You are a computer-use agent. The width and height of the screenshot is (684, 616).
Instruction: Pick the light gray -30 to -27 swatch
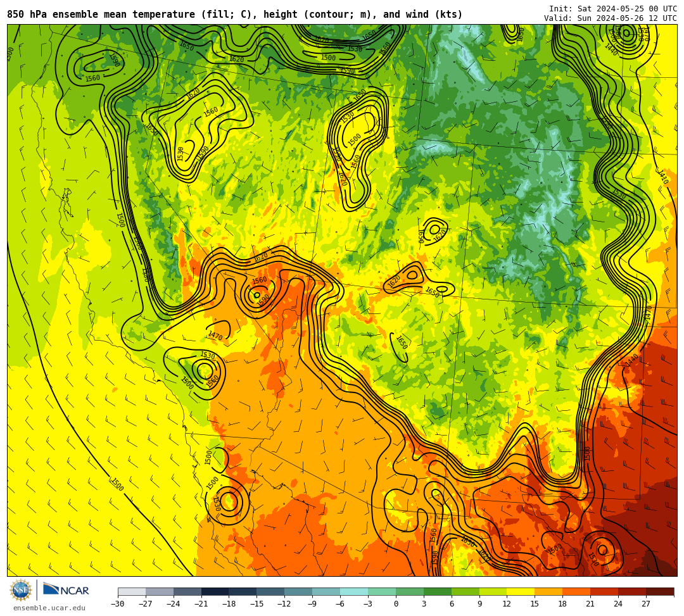tap(132, 591)
